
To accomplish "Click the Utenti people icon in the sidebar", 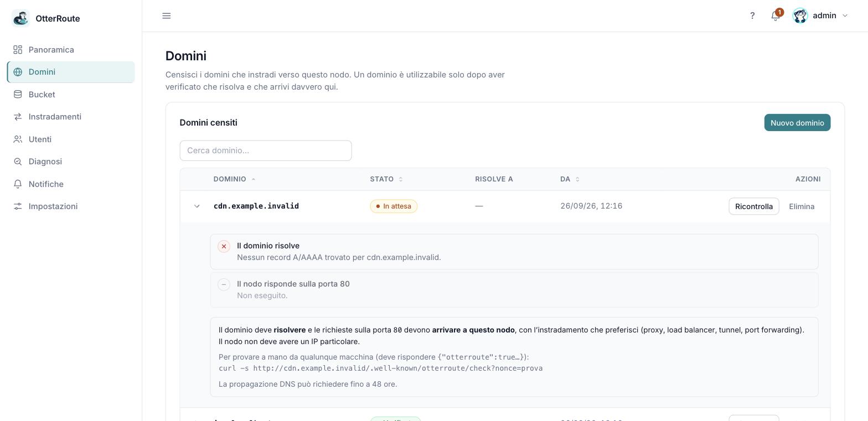I will click(18, 139).
